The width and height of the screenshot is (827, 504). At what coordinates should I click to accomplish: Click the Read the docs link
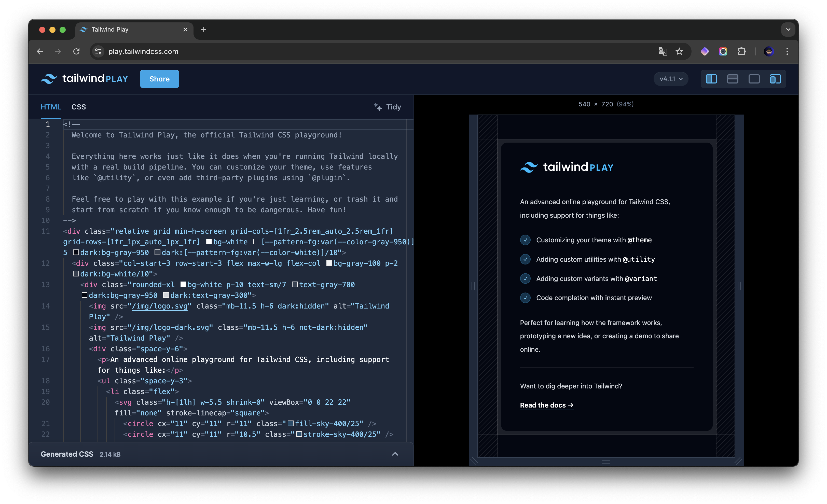tap(546, 405)
